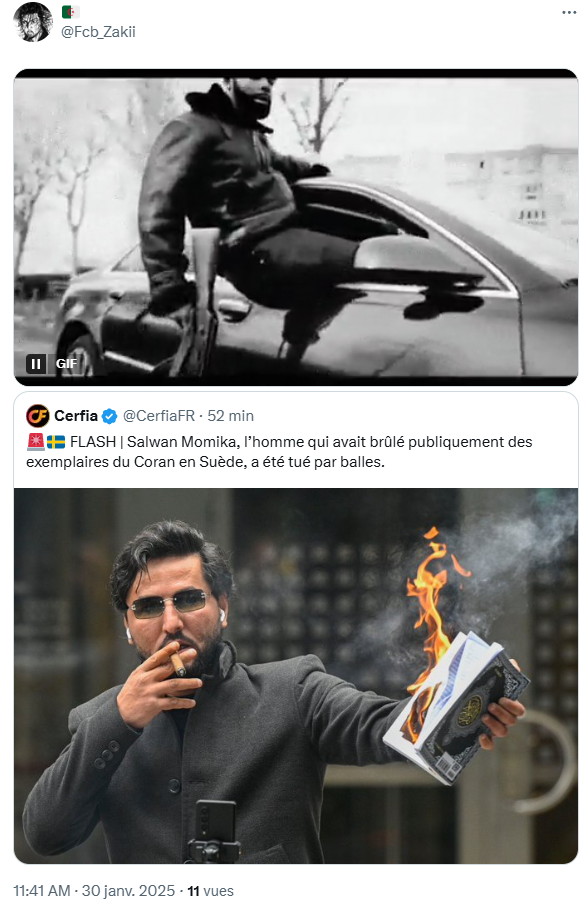
Task: Open the three-dot more options menu
Action: coord(569,13)
